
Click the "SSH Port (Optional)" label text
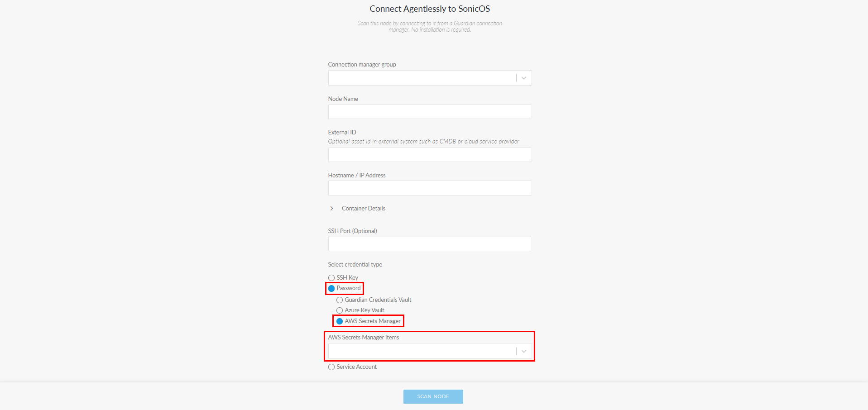(352, 231)
